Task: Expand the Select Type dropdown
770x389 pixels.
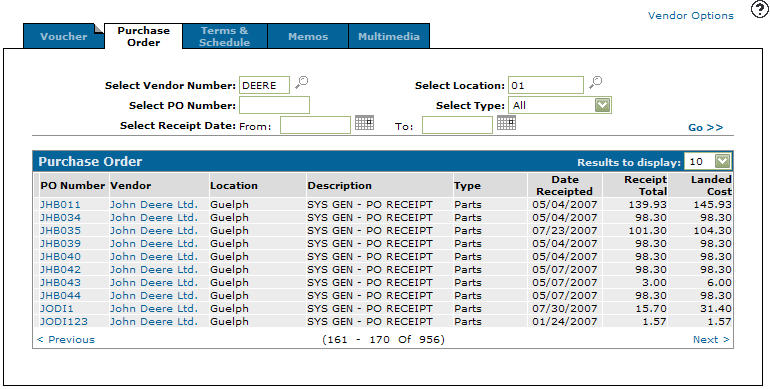Action: 603,105
